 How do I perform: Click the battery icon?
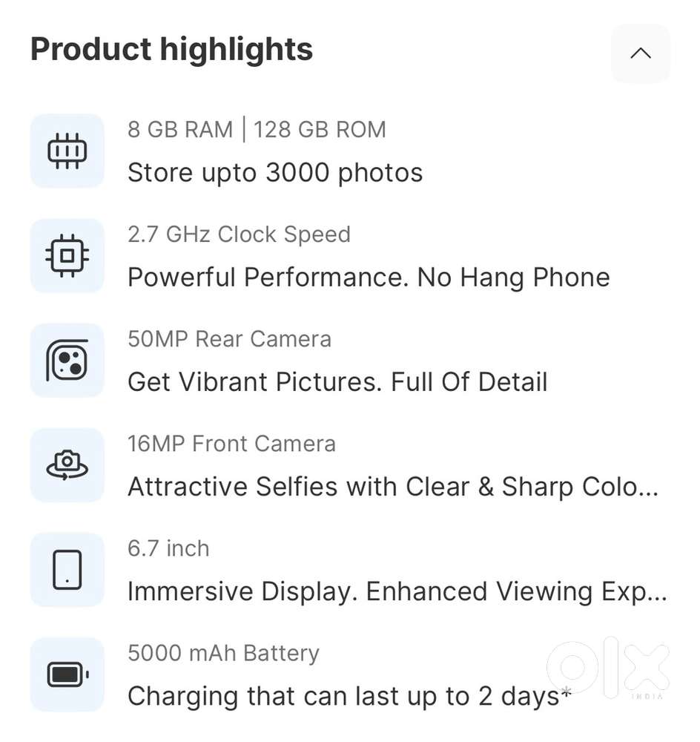67,674
